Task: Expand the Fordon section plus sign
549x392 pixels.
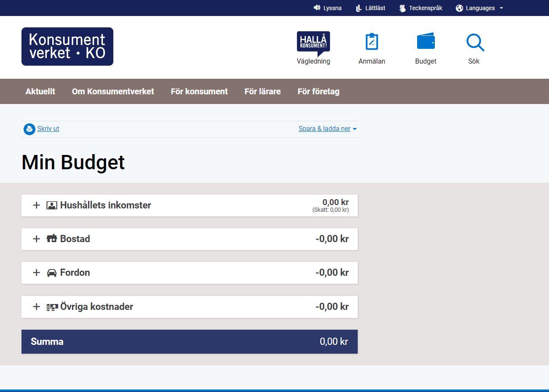Action: pyautogui.click(x=37, y=272)
